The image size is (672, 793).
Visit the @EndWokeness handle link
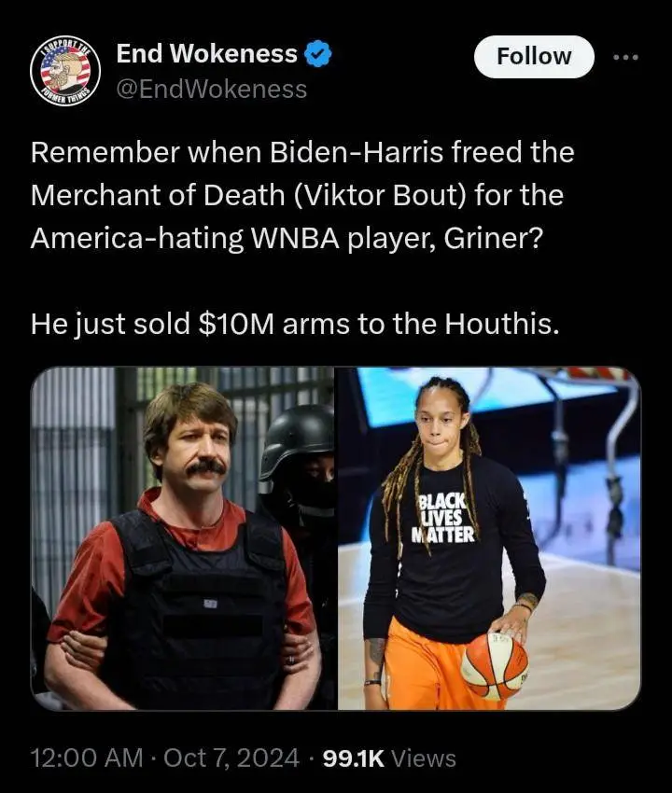coord(212,90)
